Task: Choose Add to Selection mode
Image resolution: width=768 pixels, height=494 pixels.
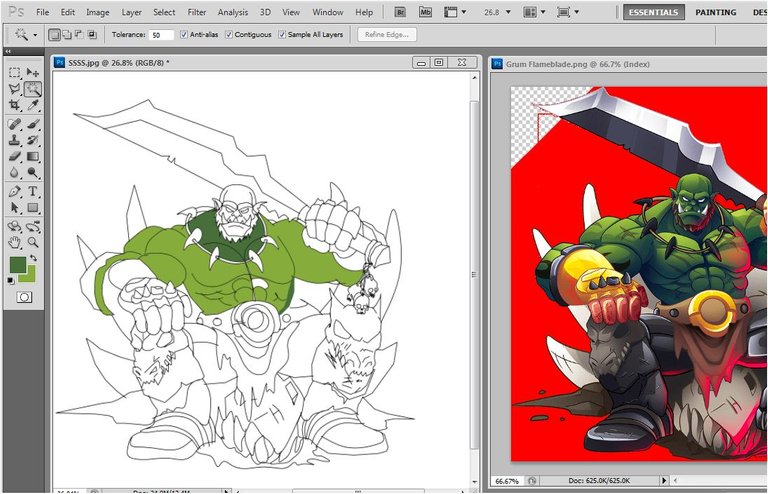Action: pyautogui.click(x=67, y=35)
